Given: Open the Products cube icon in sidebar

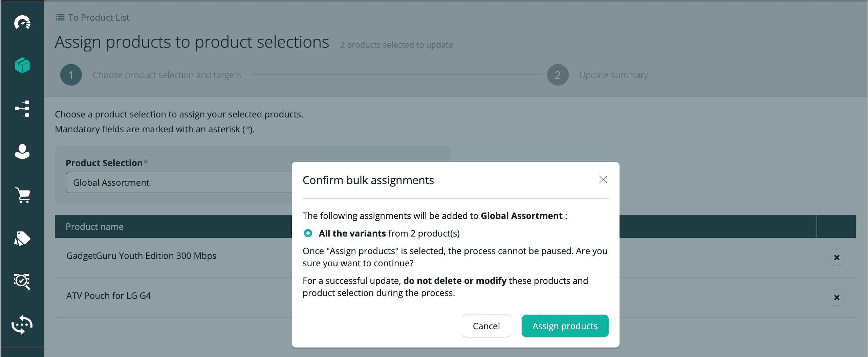Looking at the screenshot, I should 22,65.
